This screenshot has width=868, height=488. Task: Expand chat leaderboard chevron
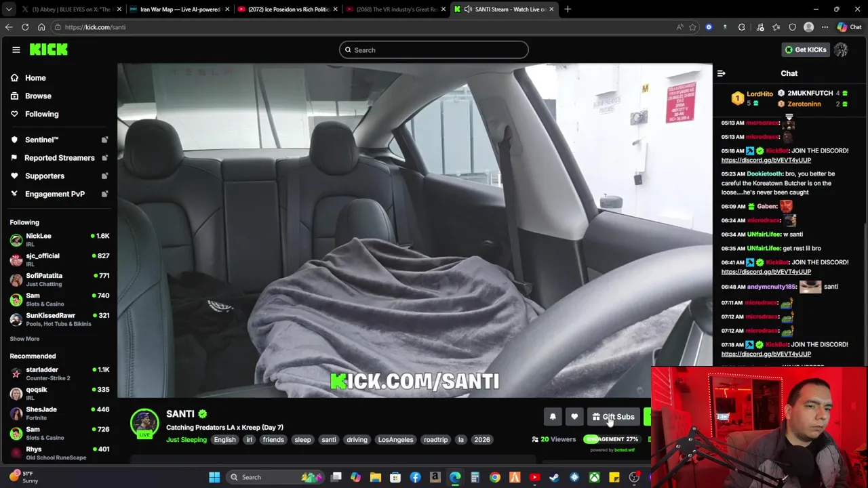point(789,117)
